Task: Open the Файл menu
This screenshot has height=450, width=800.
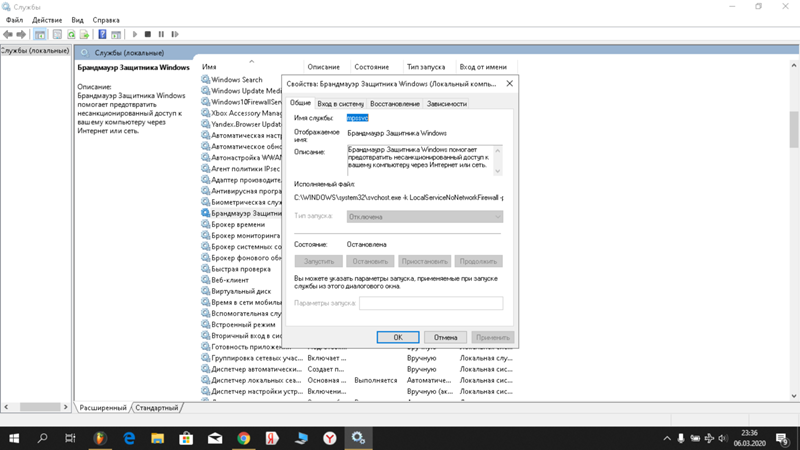Action: 14,20
